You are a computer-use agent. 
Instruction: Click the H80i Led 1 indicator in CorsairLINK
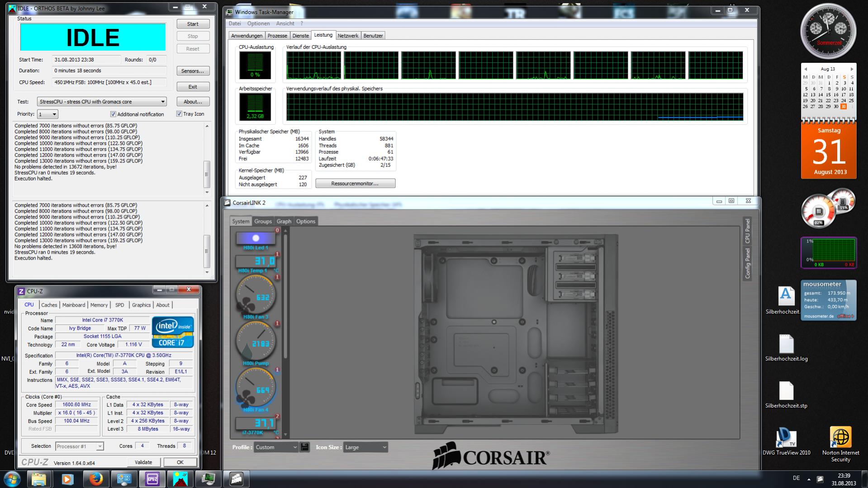coord(256,238)
